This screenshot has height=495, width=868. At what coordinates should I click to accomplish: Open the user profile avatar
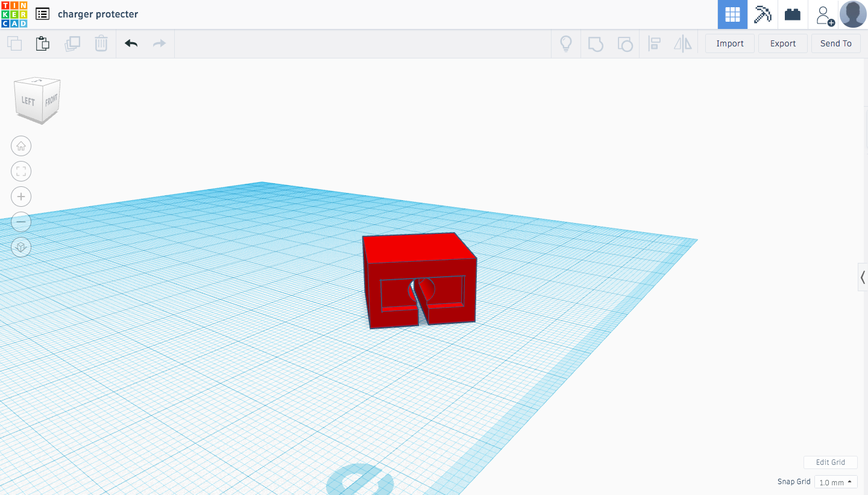(x=853, y=14)
